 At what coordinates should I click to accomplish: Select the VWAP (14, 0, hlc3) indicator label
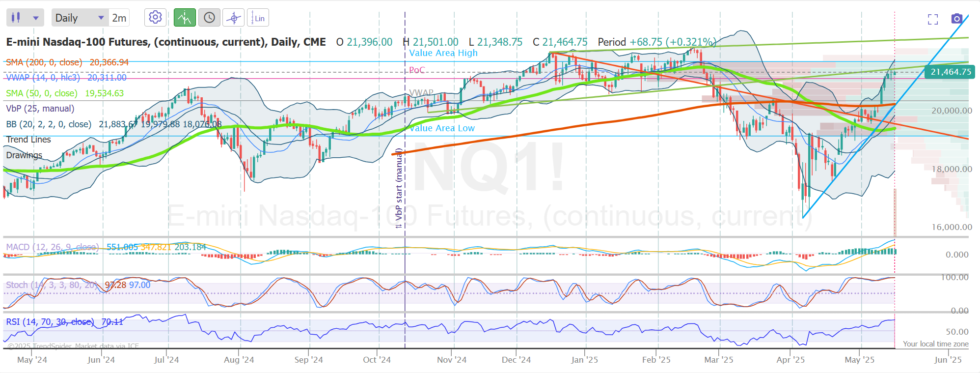[43, 78]
